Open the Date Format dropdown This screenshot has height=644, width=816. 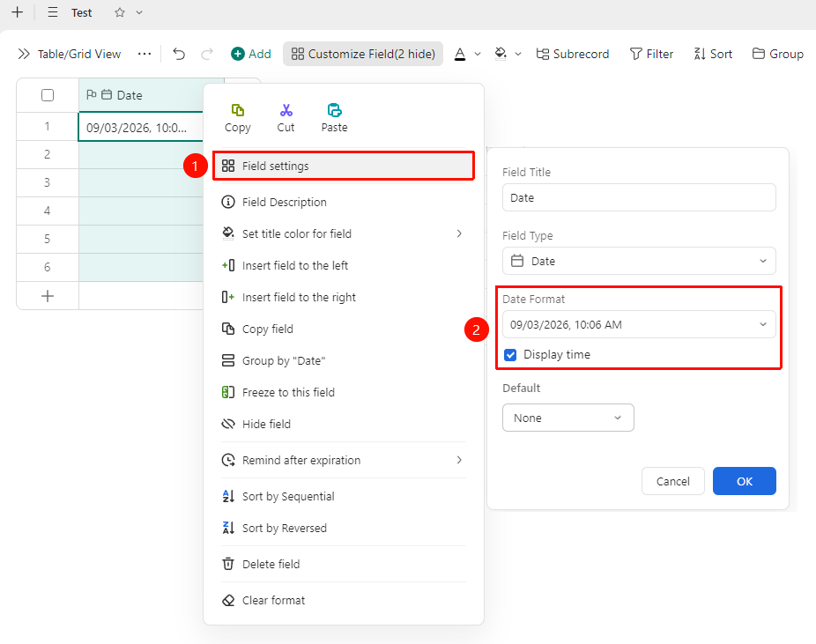pyautogui.click(x=639, y=324)
